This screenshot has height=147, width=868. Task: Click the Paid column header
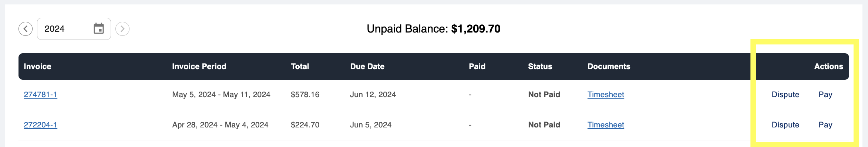477,66
